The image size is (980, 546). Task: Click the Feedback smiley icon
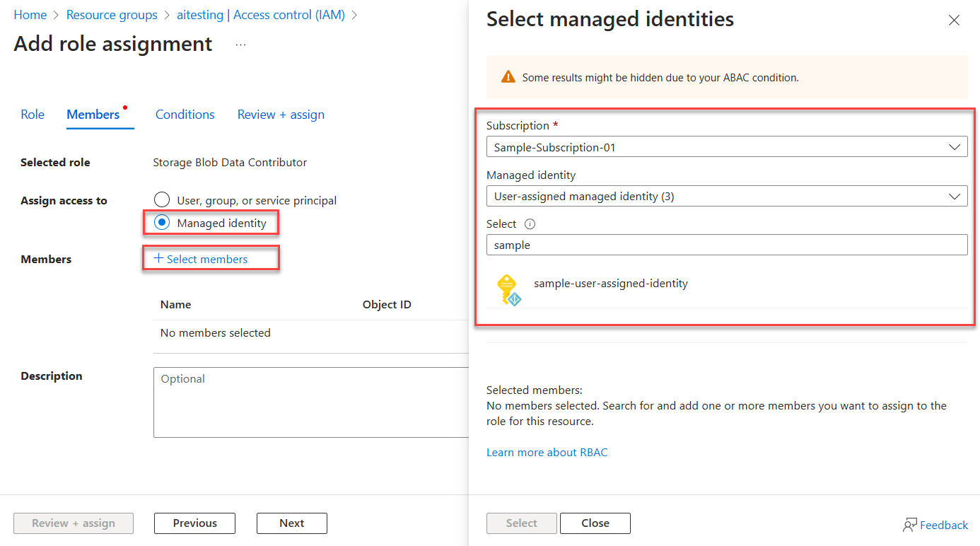(x=909, y=525)
